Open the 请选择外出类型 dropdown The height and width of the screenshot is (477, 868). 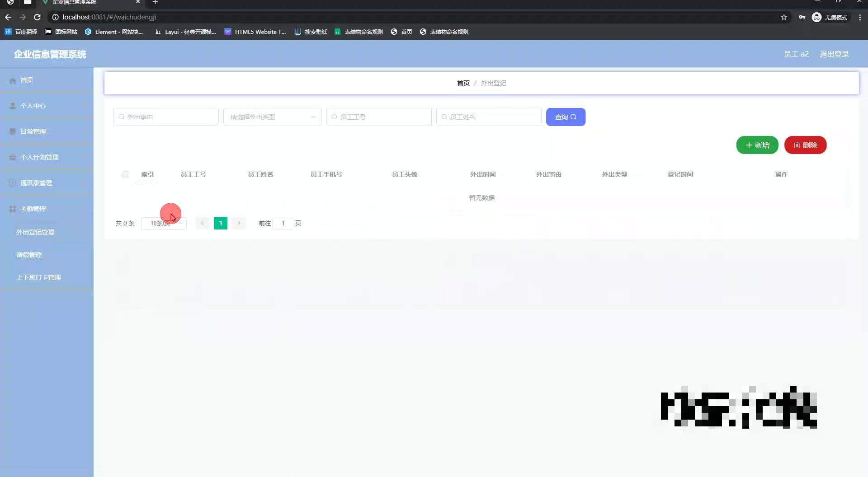(272, 117)
